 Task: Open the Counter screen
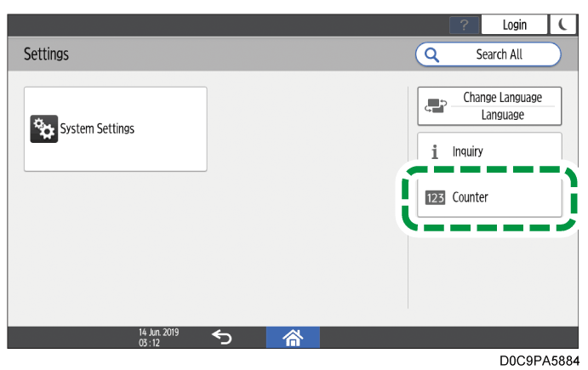[x=488, y=197]
